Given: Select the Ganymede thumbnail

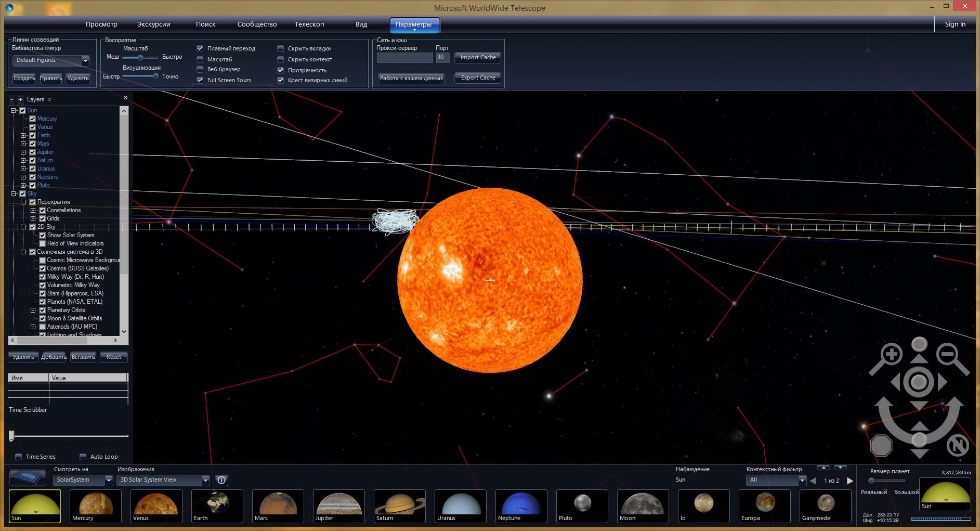Looking at the screenshot, I should (x=826, y=506).
